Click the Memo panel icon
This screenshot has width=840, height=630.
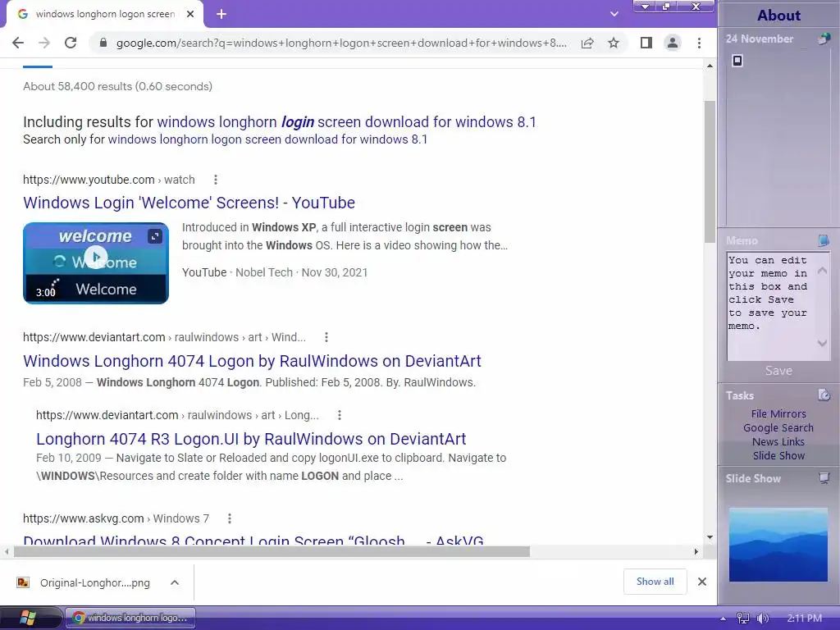[824, 240]
